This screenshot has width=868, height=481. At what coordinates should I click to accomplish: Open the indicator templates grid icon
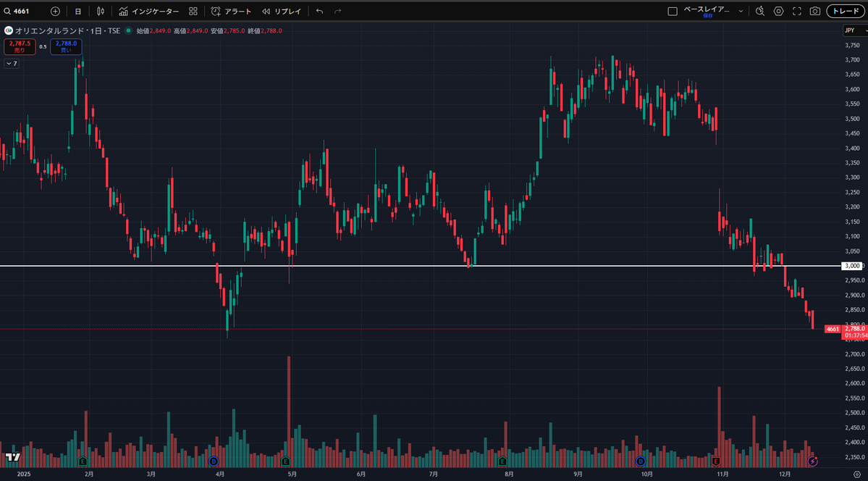193,12
